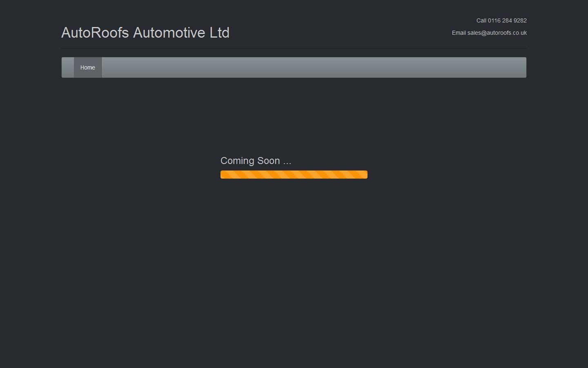588x368 pixels.
Task: Select the Home tab in the navigation bar
Action: coord(87,67)
